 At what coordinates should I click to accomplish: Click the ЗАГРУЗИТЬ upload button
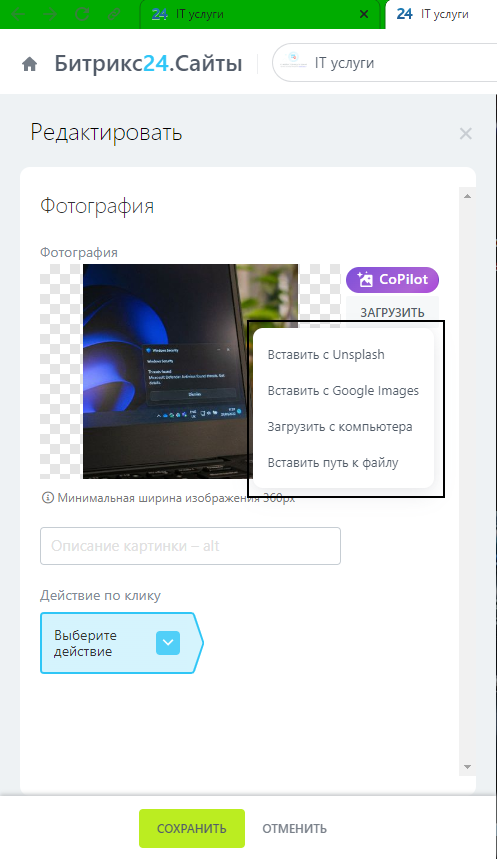[x=392, y=312]
